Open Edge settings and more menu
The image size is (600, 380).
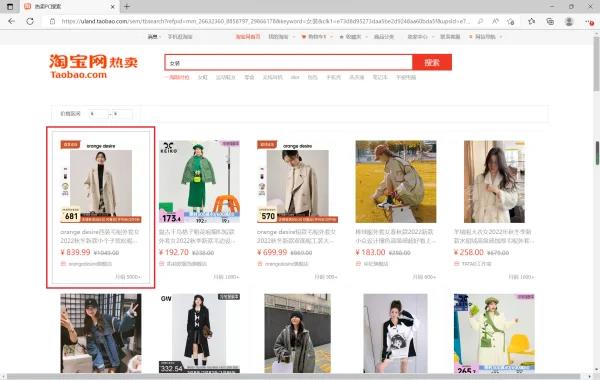tap(590, 22)
